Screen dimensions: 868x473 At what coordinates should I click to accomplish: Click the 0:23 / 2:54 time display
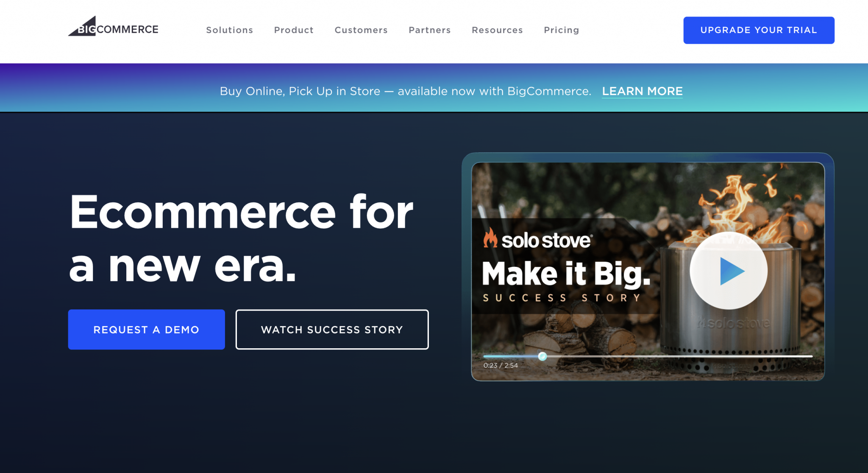click(501, 366)
